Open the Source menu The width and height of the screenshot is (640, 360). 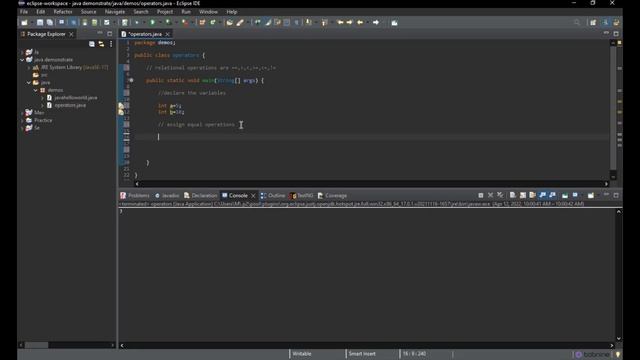click(88, 12)
